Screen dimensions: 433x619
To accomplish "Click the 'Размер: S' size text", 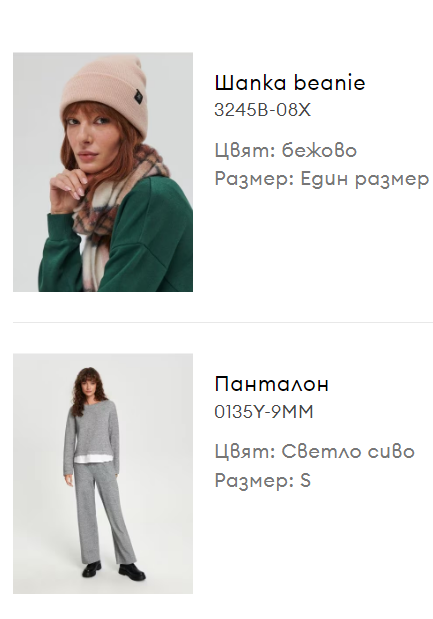I will coord(263,480).
